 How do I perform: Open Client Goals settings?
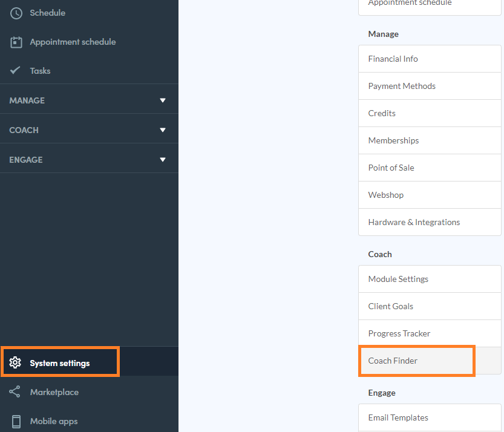click(430, 306)
